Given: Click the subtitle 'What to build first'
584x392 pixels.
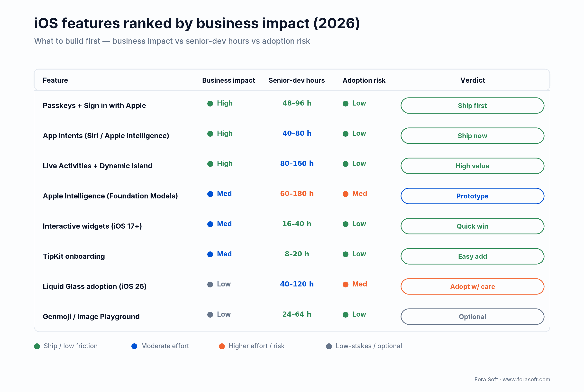Looking at the screenshot, I should (67, 41).
